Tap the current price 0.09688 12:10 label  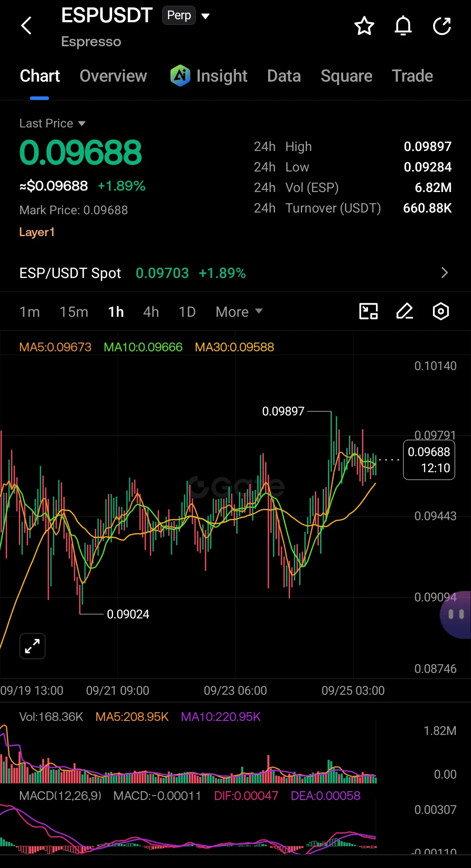[x=429, y=460]
